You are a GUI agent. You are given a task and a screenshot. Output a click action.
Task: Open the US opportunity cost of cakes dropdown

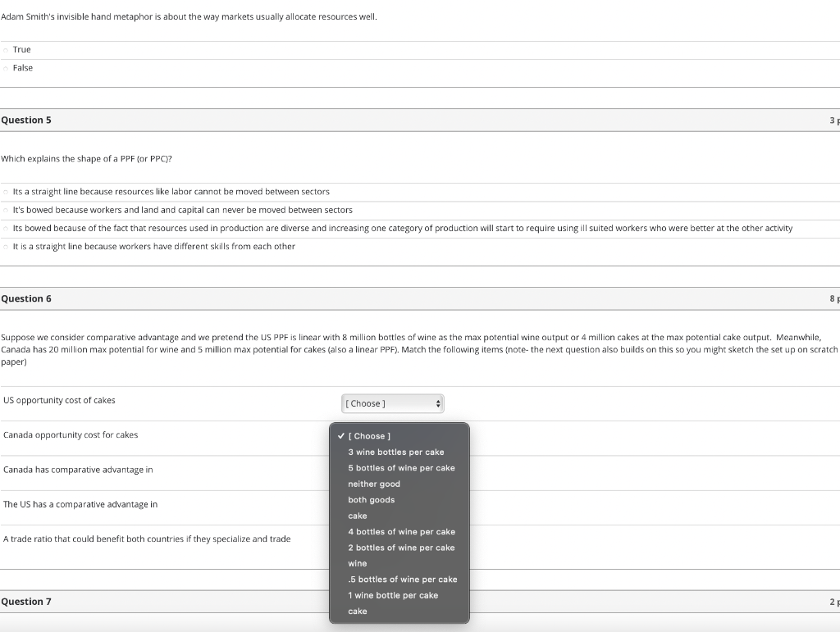tap(393, 403)
